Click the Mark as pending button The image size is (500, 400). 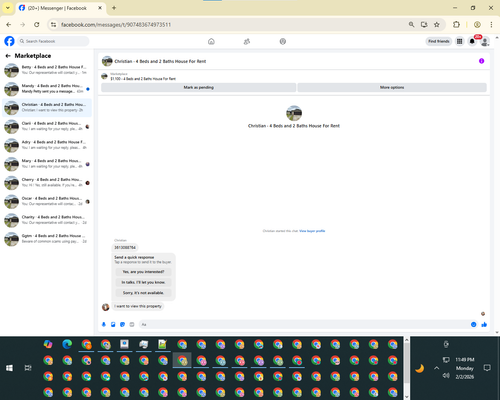point(198,87)
